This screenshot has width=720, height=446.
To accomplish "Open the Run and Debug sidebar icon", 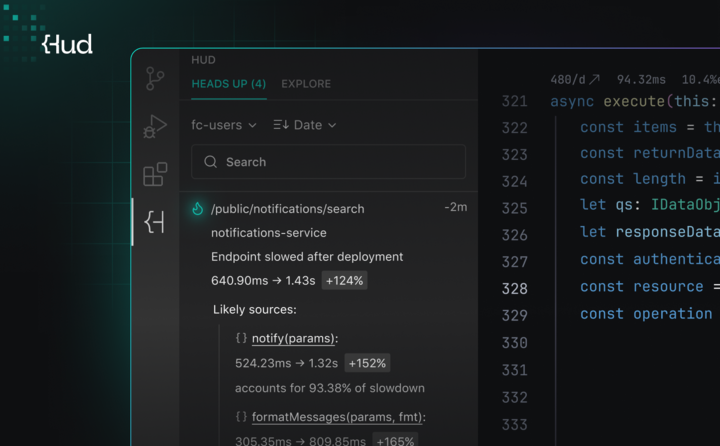I will (x=155, y=126).
